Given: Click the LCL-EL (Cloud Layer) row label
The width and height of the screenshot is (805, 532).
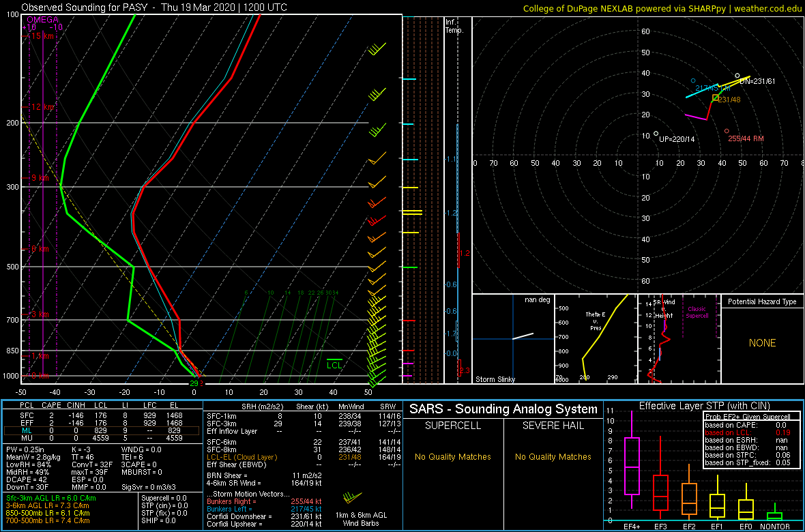Looking at the screenshot, I should (x=241, y=457).
